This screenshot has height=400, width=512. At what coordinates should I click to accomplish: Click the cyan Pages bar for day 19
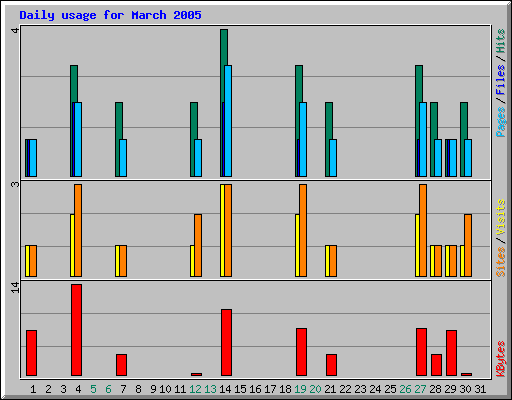pos(303,139)
